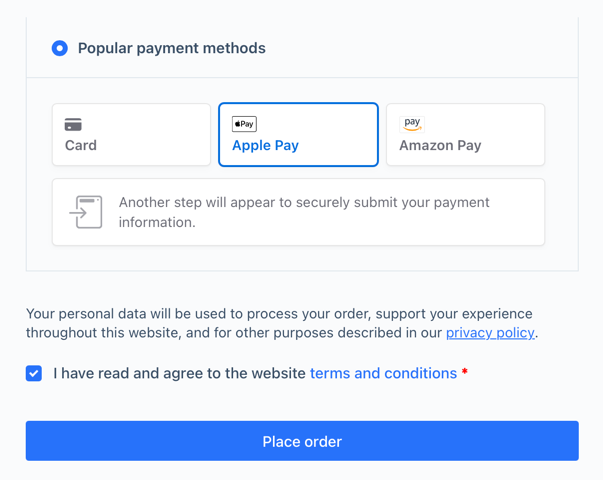Click the credit card icon
The height and width of the screenshot is (480, 603).
(73, 125)
